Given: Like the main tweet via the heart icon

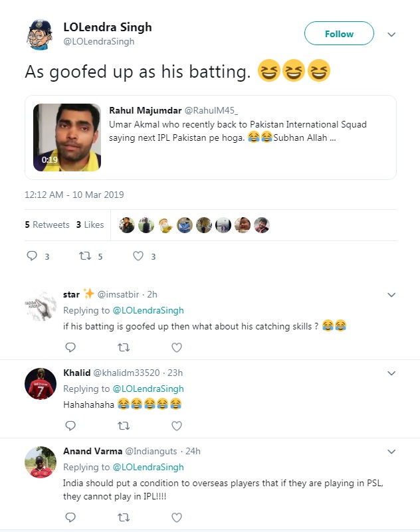Looking at the screenshot, I should [x=138, y=256].
